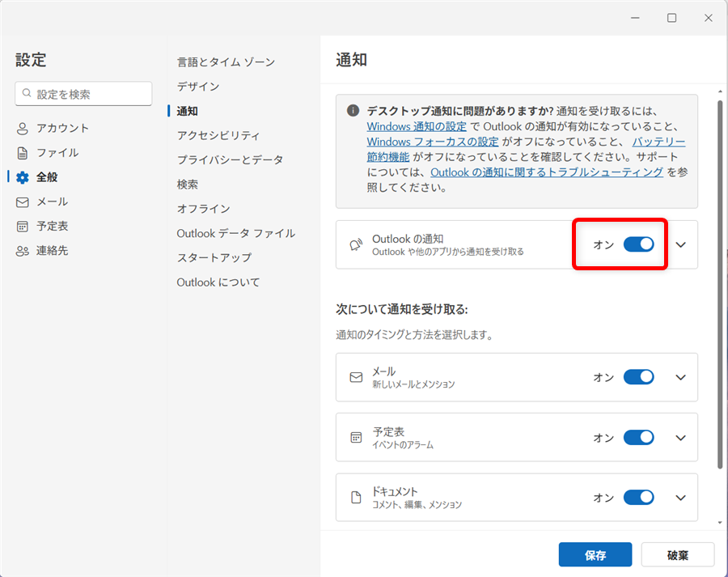The image size is (728, 577).
Task: Click the ドキュメント page icon in notifications list
Action: pos(355,498)
